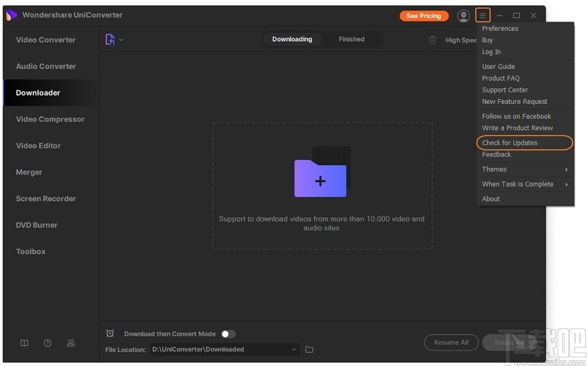Click the hamburger menu icon
Viewport: 588px width, 366px height.
tap(483, 16)
